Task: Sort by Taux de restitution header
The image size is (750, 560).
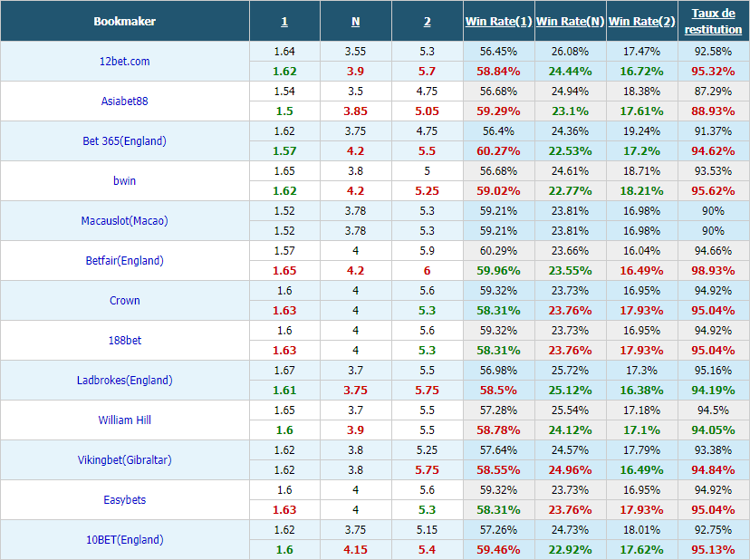Action: coord(713,22)
